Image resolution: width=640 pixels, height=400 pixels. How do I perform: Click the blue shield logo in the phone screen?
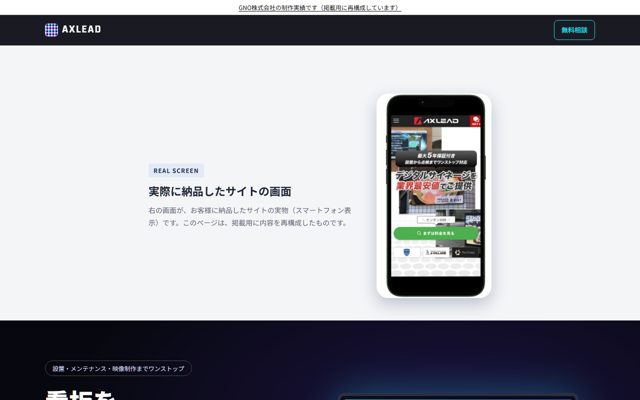[x=406, y=253]
